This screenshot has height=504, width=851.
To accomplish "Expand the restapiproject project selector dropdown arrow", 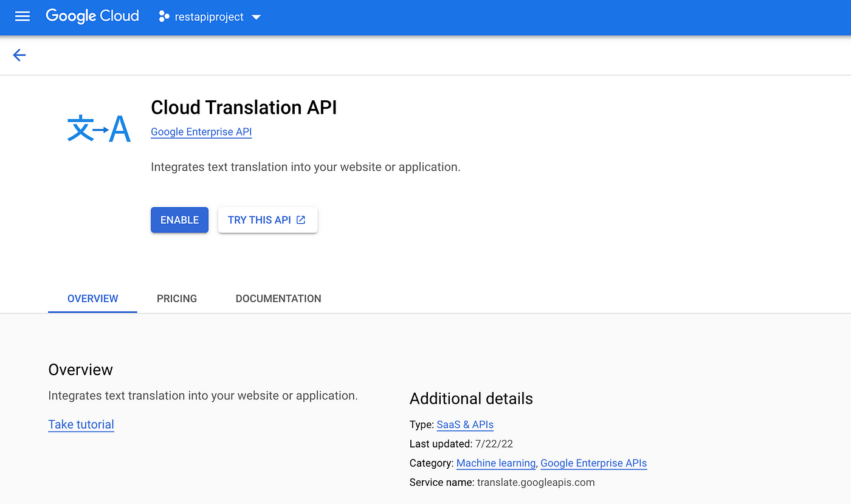I will coord(257,17).
